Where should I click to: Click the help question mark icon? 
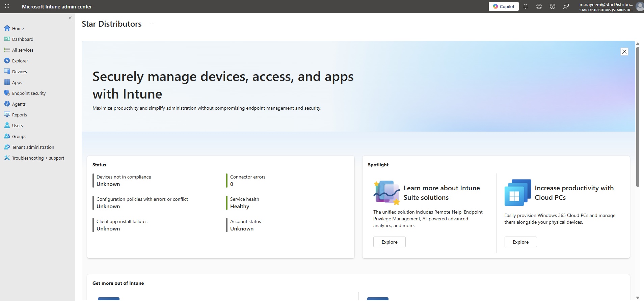553,6
